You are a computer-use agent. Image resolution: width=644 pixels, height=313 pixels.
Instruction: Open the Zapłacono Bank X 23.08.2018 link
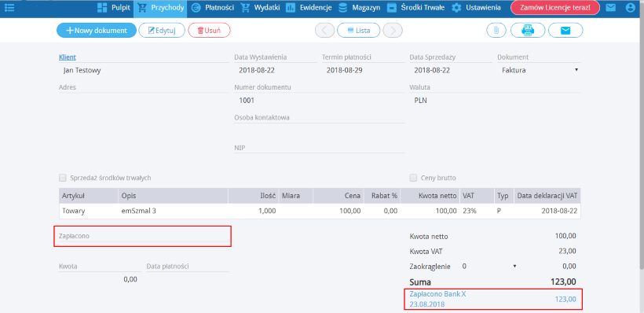437,299
